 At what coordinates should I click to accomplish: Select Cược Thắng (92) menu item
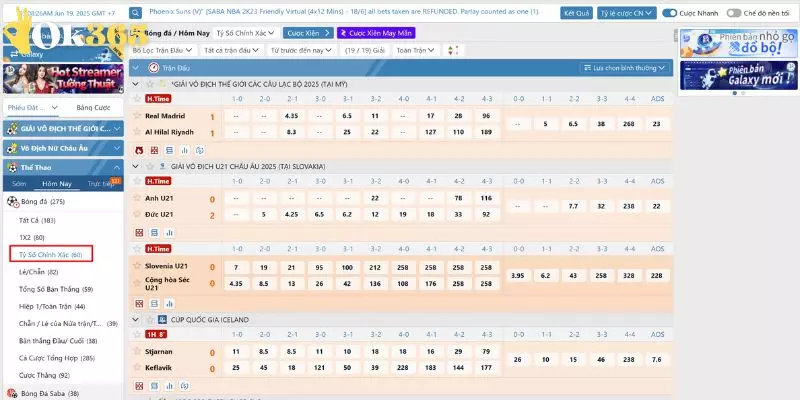pos(44,375)
